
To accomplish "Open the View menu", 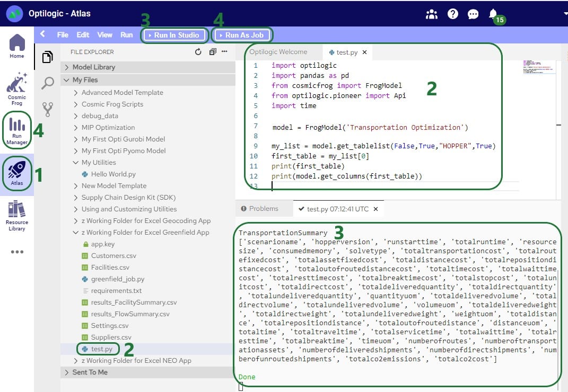I will point(104,35).
